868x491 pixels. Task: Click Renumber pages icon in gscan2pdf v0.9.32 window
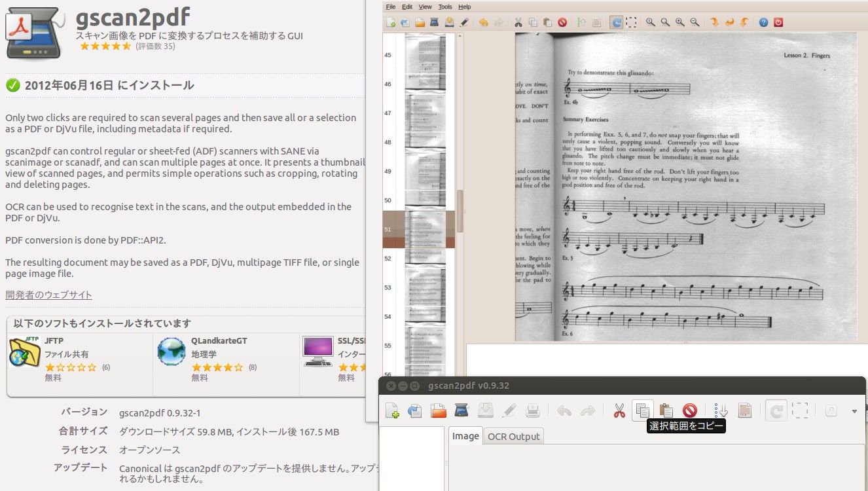click(x=721, y=411)
